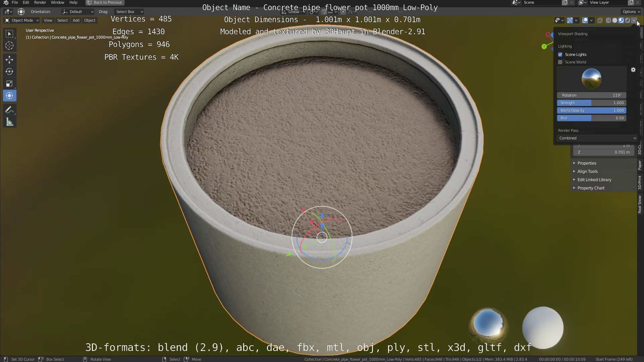Open Drag Select Box dropdown

click(129, 12)
